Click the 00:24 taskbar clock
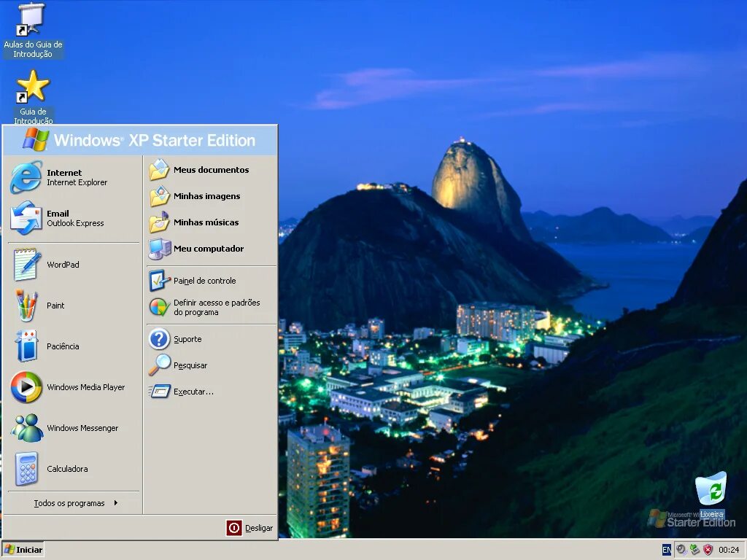Viewport: 747px width, 560px height. (729, 550)
